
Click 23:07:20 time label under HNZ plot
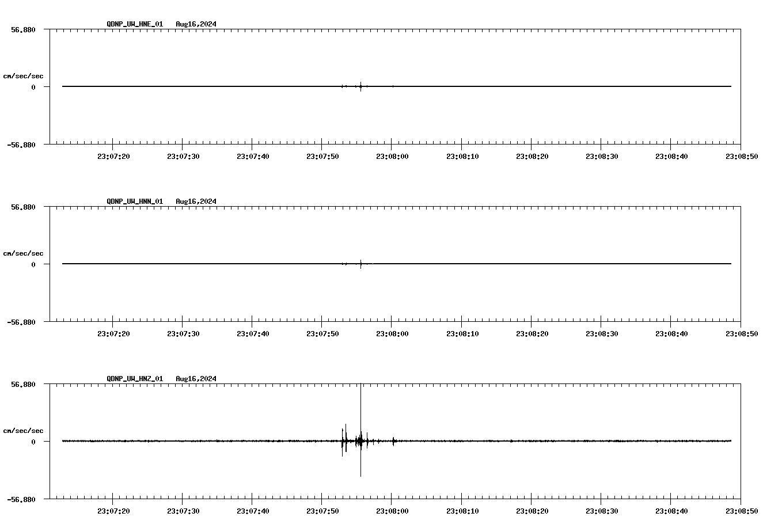coord(113,511)
